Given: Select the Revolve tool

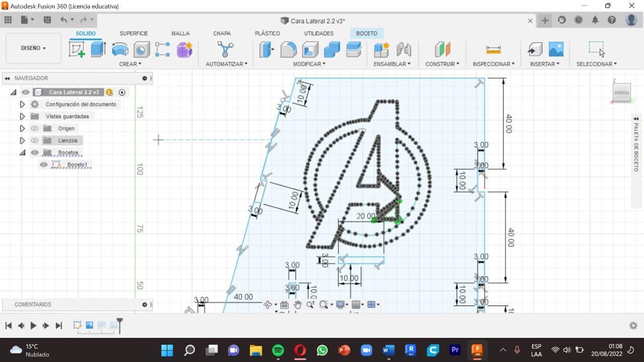Looking at the screenshot, I should pos(120,49).
